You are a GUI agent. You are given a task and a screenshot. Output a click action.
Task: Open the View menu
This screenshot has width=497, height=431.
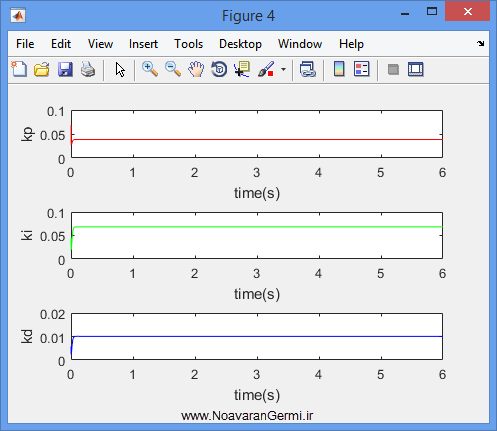point(100,44)
